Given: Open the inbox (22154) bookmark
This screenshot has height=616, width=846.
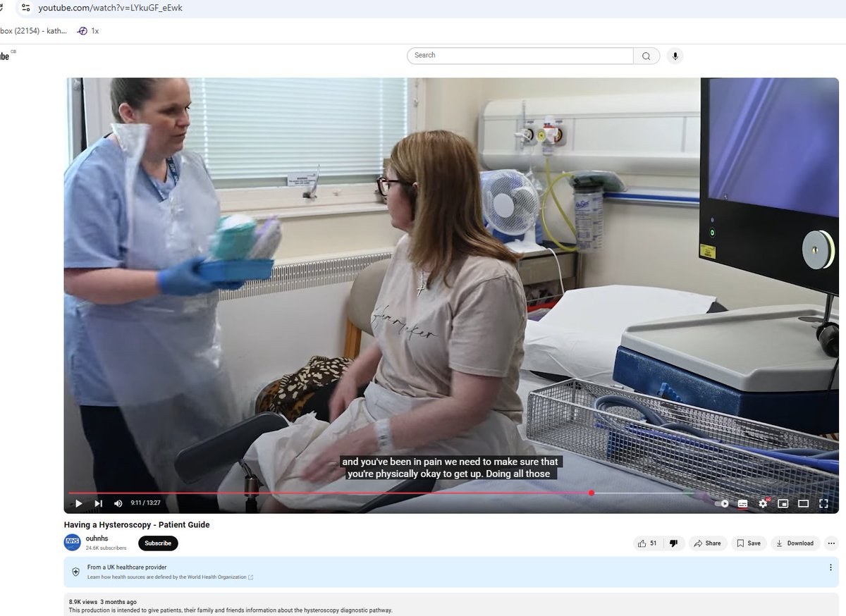Looking at the screenshot, I should click(33, 31).
